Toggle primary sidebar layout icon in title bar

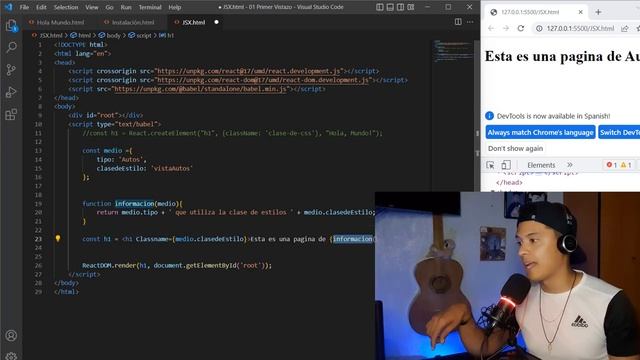point(380,7)
